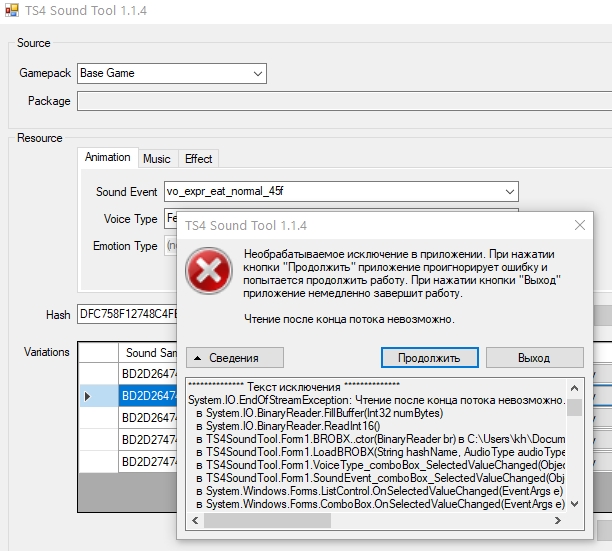
Task: Click the horizontal scrollbar thumb in details
Action: point(267,520)
